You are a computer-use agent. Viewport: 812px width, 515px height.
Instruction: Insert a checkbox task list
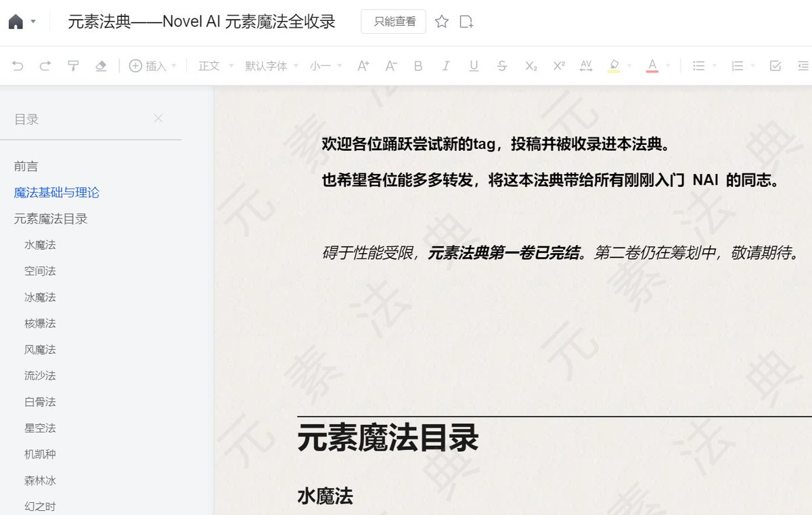[775, 66]
